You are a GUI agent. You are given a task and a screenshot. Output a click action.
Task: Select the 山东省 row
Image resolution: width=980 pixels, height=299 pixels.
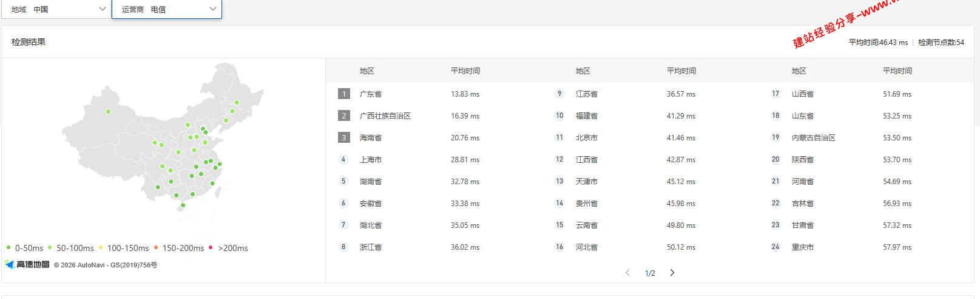pos(866,115)
